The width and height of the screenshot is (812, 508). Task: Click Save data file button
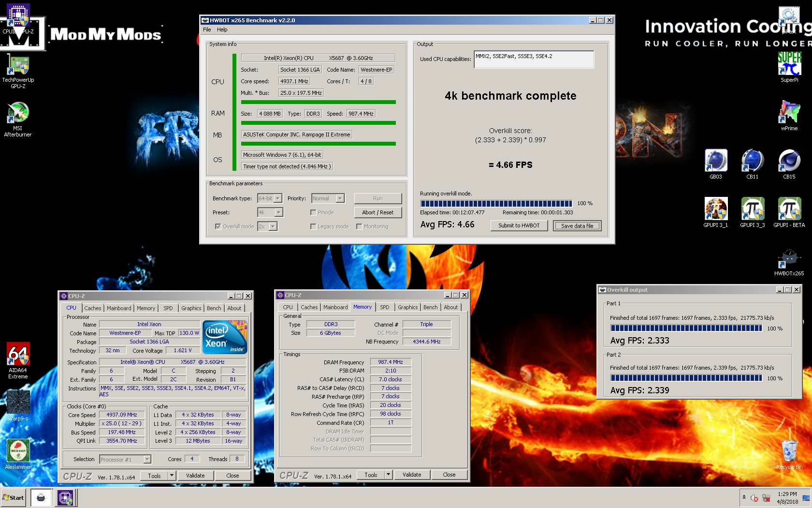coord(577,226)
